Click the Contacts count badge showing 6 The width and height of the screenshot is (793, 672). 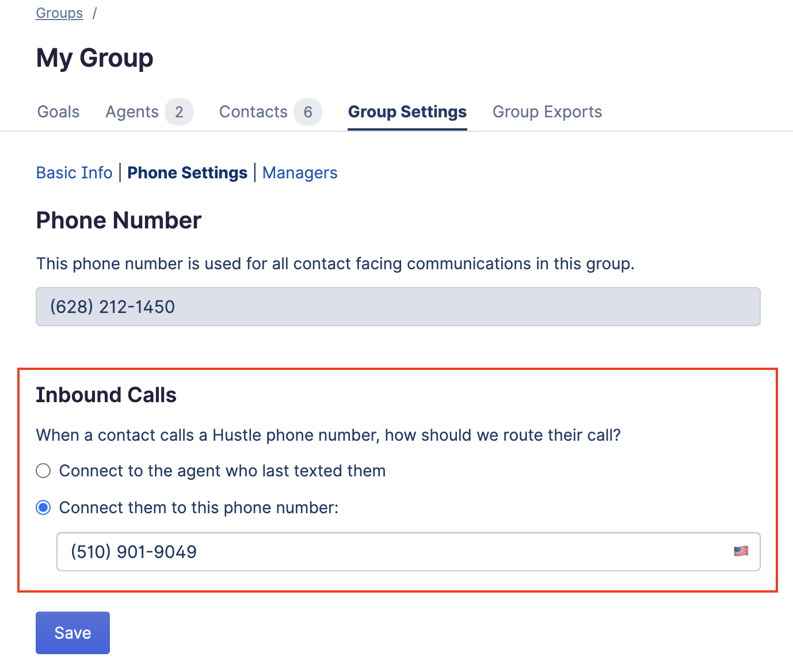pyautogui.click(x=308, y=112)
